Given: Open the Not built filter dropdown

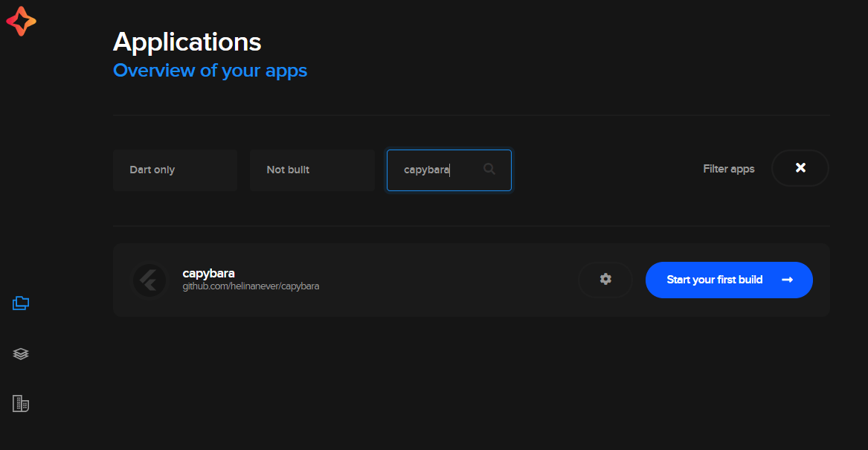Looking at the screenshot, I should coord(312,170).
